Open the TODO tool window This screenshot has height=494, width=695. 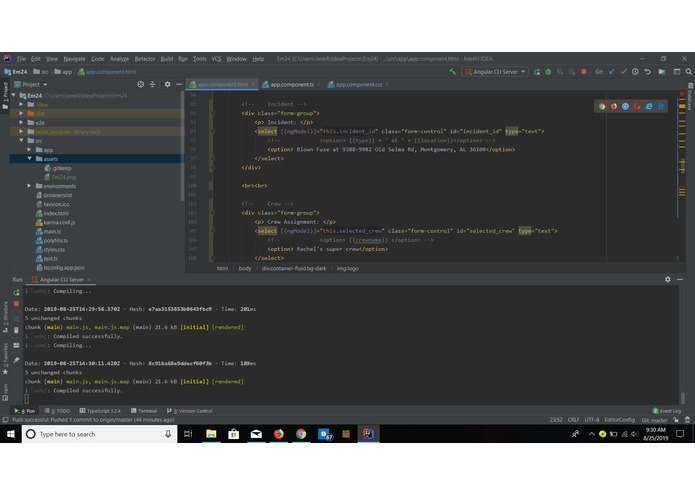[57, 411]
